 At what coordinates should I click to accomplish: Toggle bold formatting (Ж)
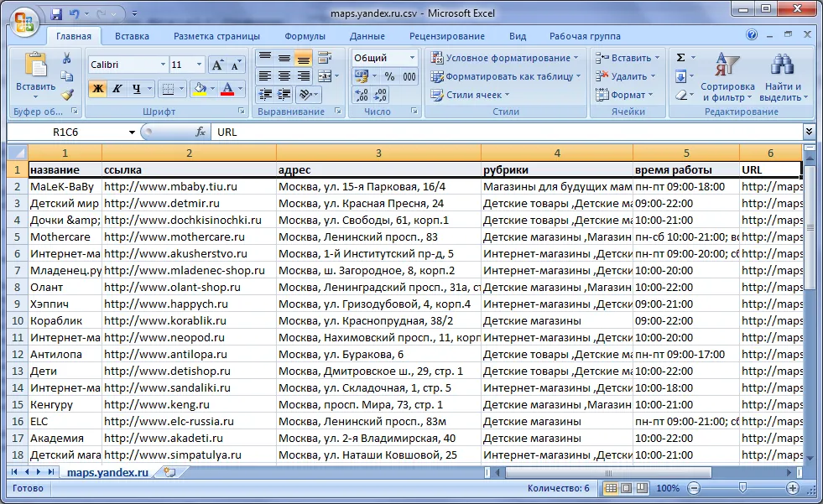pos(97,89)
